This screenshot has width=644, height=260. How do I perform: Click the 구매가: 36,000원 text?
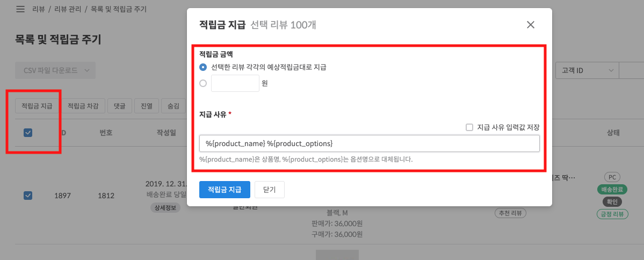(337, 234)
